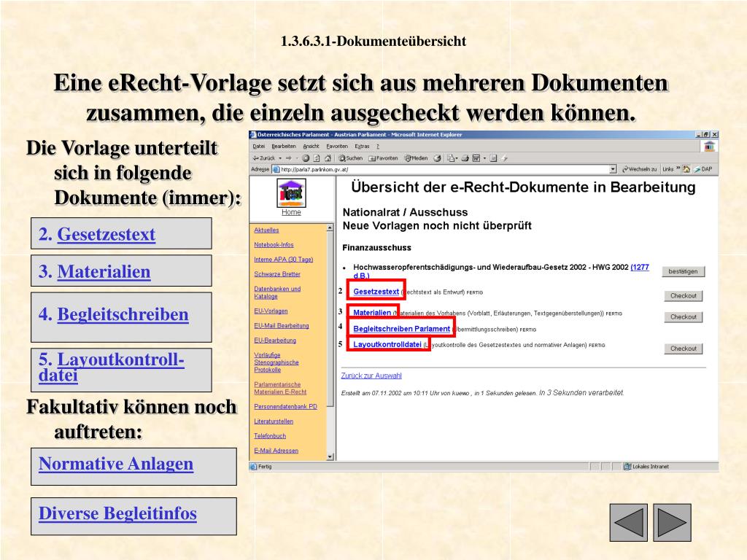Click the Home house icon in IE toolbar
This screenshot has width=747, height=560.
point(328,158)
